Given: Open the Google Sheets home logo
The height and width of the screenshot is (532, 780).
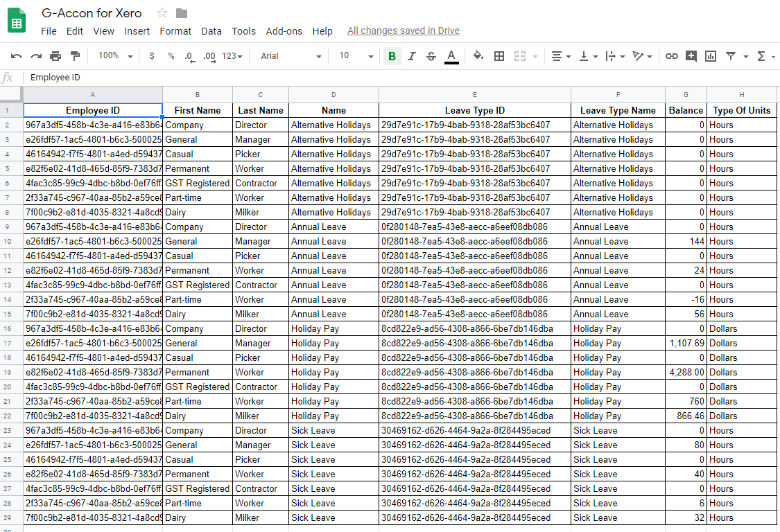Looking at the screenshot, I should pyautogui.click(x=17, y=21).
